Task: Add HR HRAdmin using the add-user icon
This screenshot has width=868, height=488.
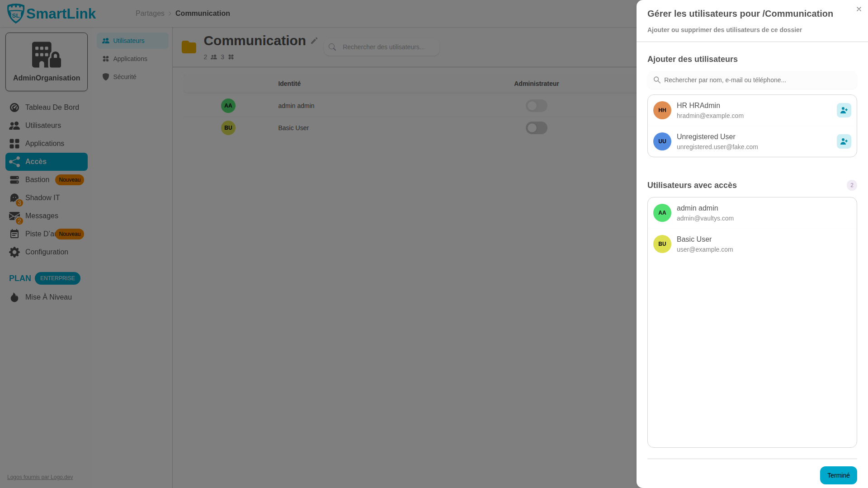Action: [844, 110]
